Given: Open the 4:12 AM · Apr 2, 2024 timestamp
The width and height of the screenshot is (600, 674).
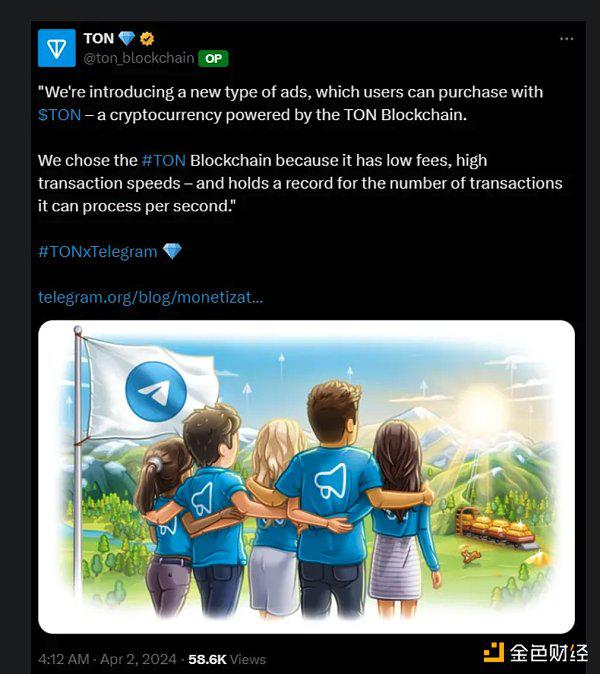Looking at the screenshot, I should click(x=107, y=659).
